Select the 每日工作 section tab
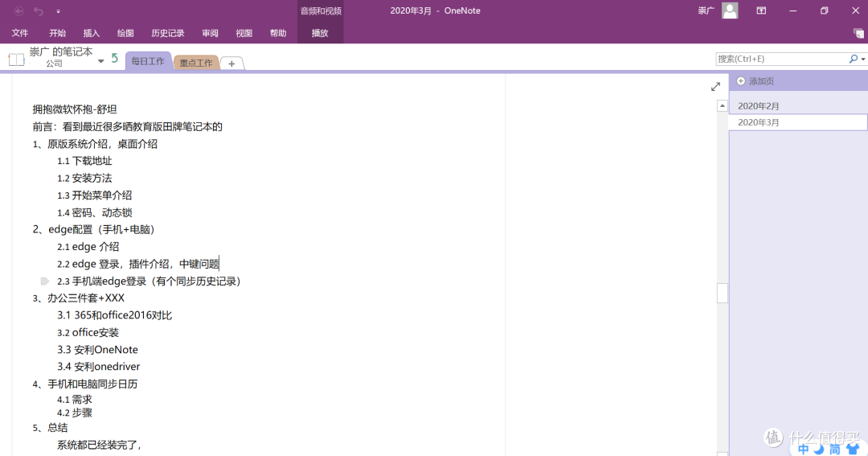The height and width of the screenshot is (456, 868). click(148, 61)
